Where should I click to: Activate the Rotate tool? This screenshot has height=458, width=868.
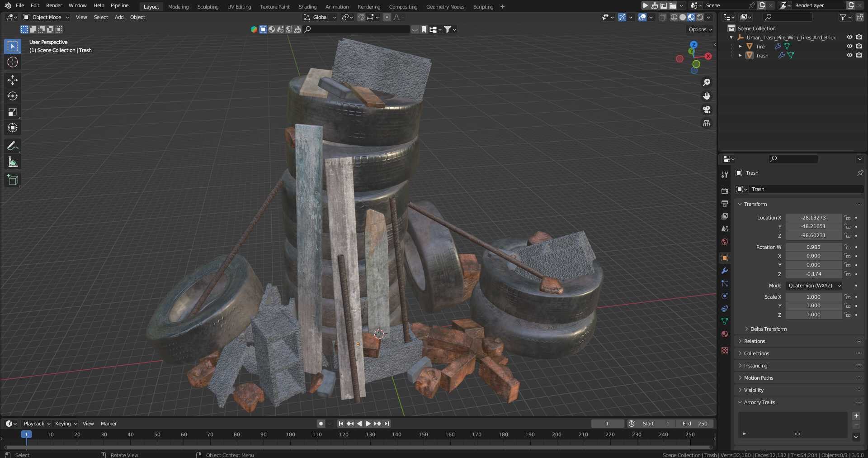13,96
